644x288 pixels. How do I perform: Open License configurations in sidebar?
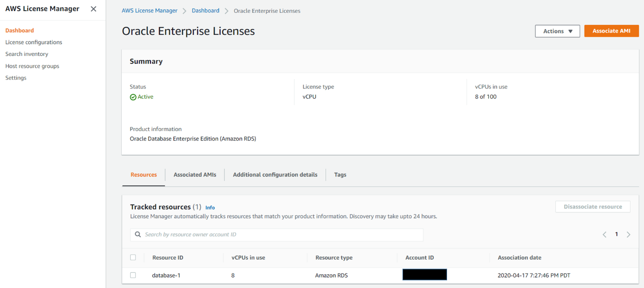coord(34,42)
